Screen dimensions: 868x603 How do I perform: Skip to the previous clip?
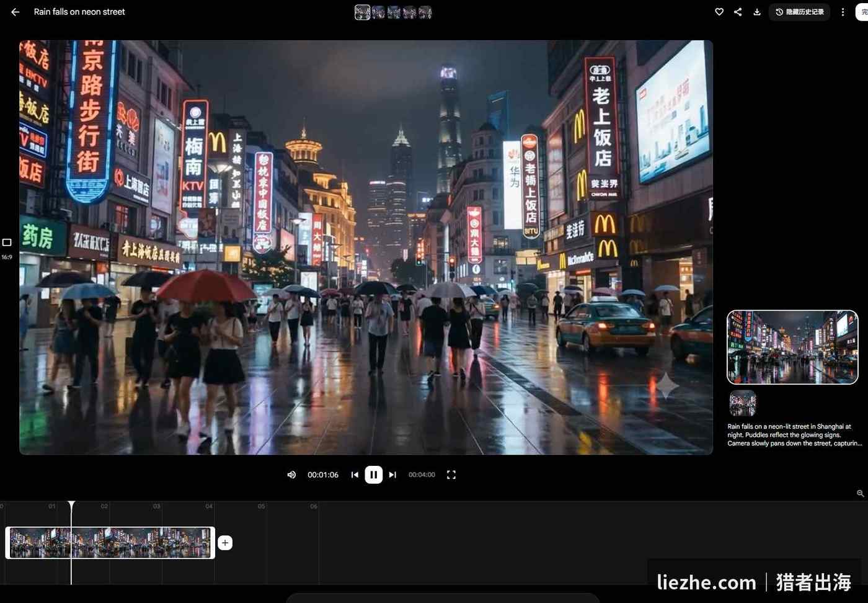pyautogui.click(x=355, y=475)
